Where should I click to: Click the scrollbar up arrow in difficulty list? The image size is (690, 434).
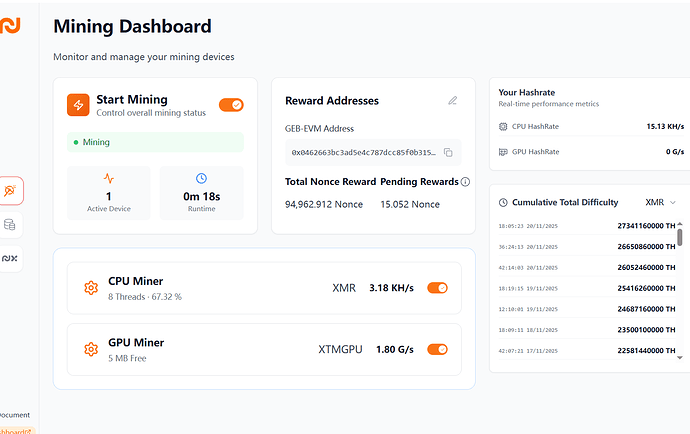click(x=681, y=224)
